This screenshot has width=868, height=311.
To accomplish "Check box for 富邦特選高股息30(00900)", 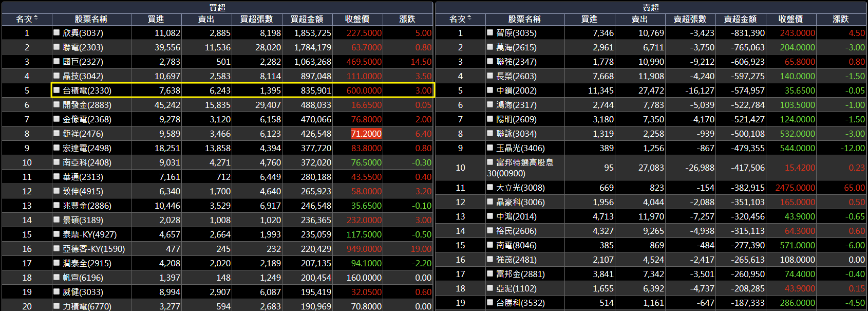I will (490, 162).
